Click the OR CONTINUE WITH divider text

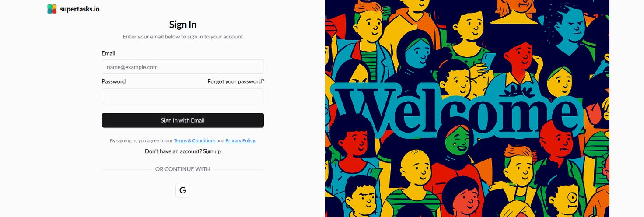click(x=183, y=169)
